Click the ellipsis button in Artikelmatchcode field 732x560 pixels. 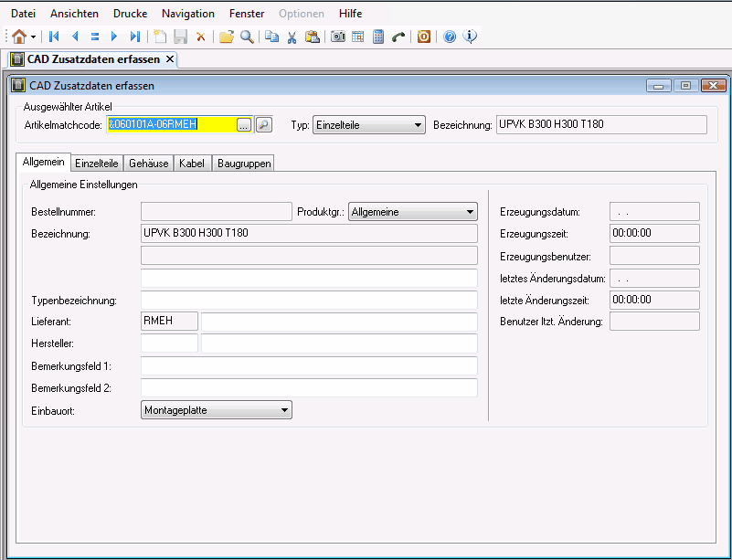244,125
